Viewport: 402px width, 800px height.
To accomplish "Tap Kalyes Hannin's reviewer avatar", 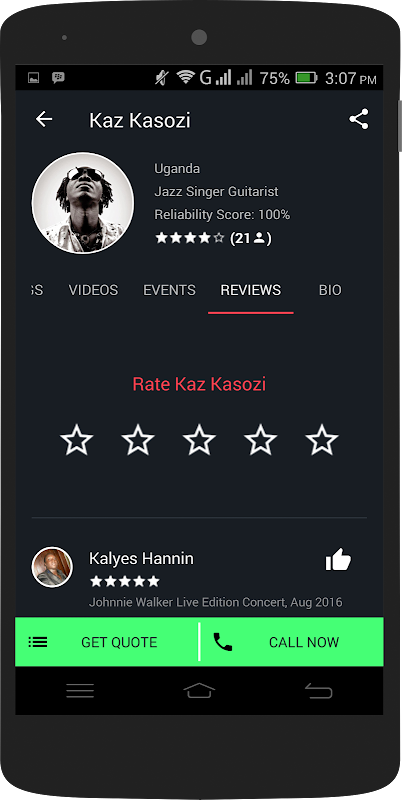I will tap(52, 567).
